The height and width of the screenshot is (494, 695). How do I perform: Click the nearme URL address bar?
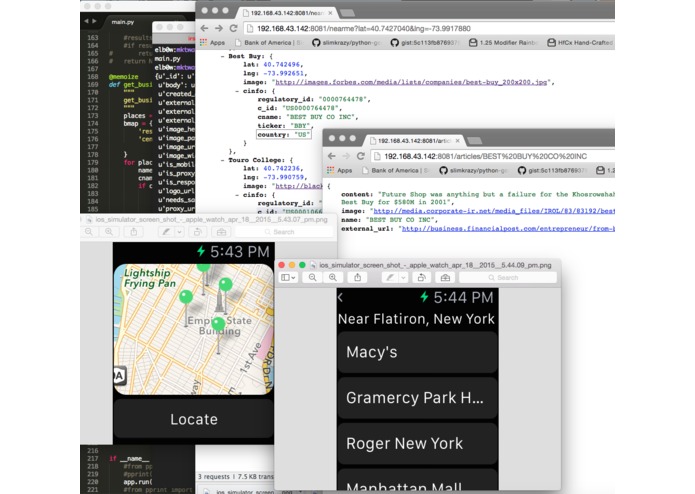coord(429,28)
